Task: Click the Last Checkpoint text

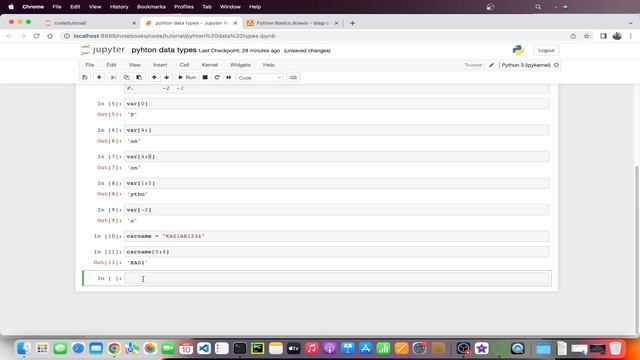Action: coord(239,51)
